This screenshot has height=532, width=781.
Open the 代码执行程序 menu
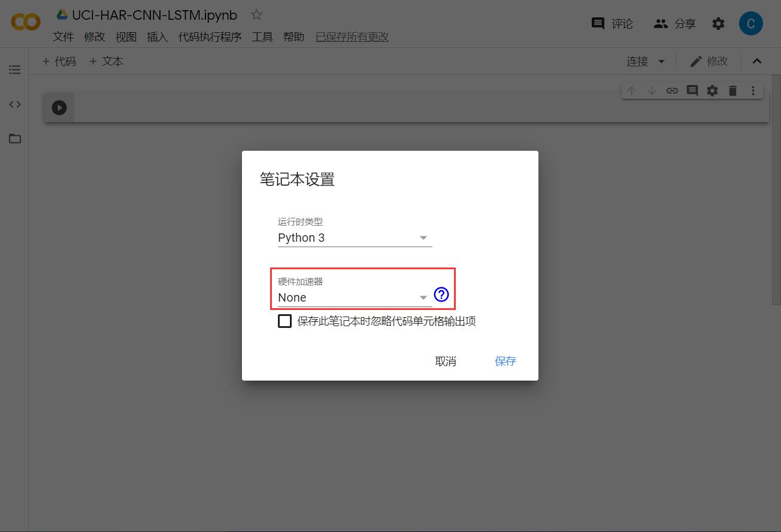coord(210,37)
